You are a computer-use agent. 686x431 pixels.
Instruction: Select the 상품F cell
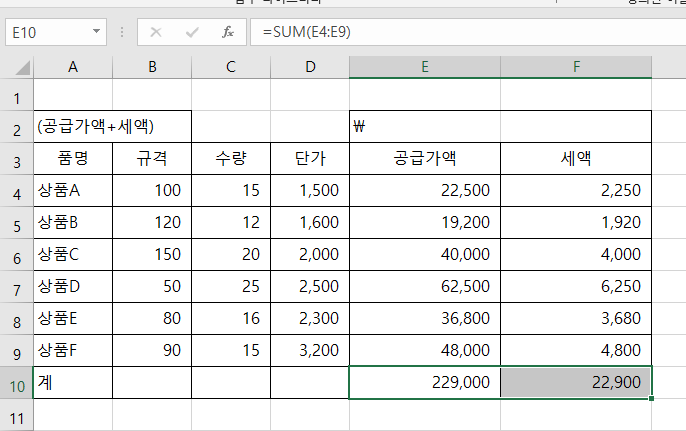[x=73, y=350]
